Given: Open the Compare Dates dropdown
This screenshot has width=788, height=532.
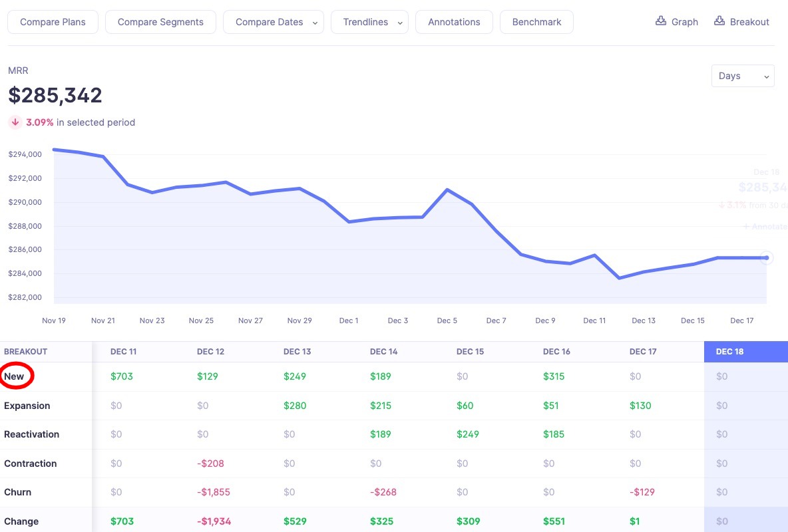Looking at the screenshot, I should [274, 22].
